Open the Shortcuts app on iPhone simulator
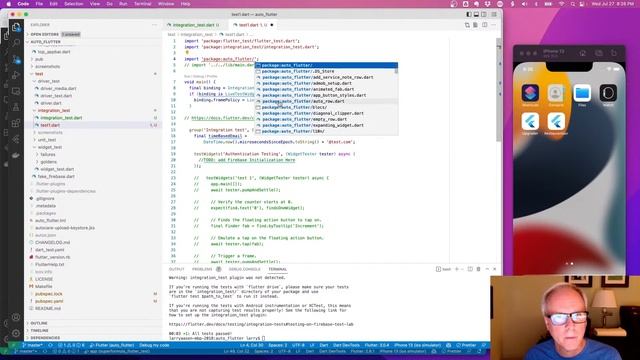This screenshot has width=640, height=360. tap(530, 93)
